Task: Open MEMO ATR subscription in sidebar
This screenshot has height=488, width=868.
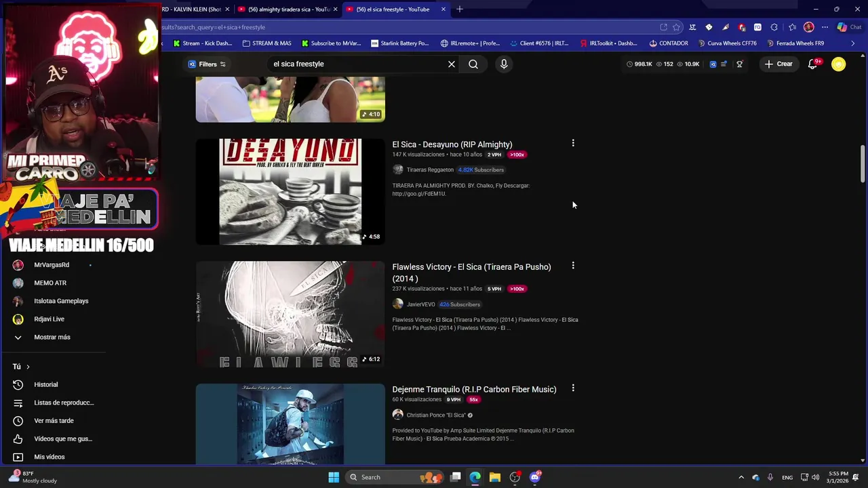Action: pos(50,283)
